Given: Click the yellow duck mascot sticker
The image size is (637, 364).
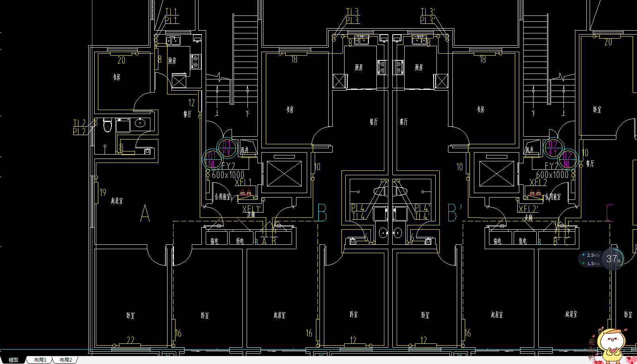Looking at the screenshot, I should pyautogui.click(x=612, y=345).
